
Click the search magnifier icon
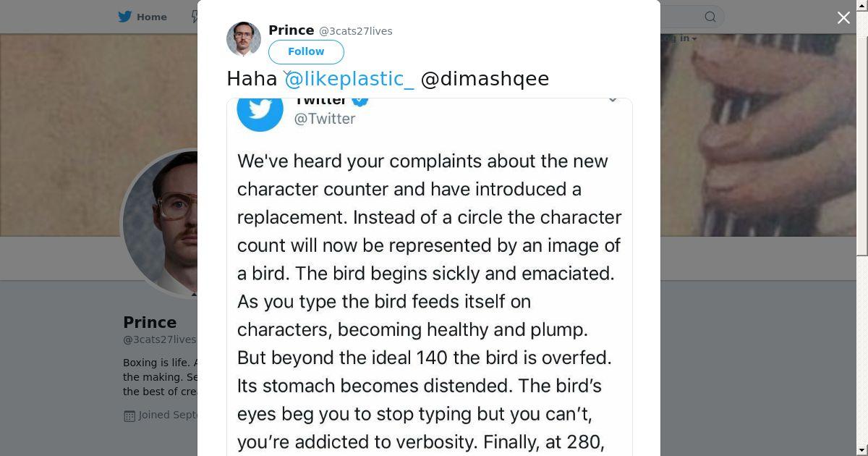[x=710, y=17]
